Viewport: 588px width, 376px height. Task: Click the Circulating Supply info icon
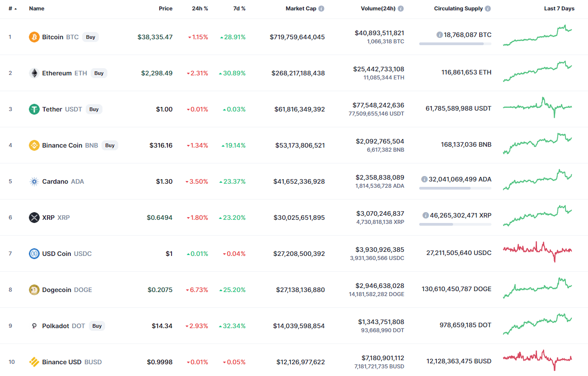click(x=488, y=9)
